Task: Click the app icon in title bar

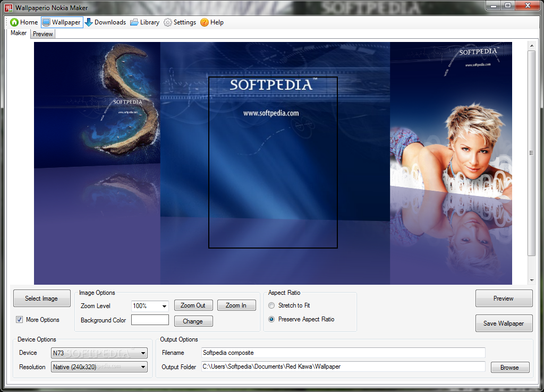Action: [8, 7]
